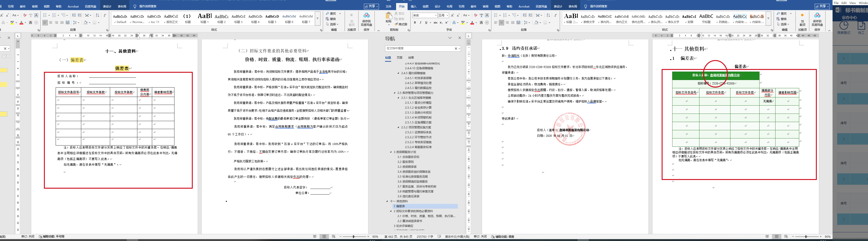The height and width of the screenshot is (241, 868).
Task: Open the 五号 font size dropdown
Action: (447, 15)
